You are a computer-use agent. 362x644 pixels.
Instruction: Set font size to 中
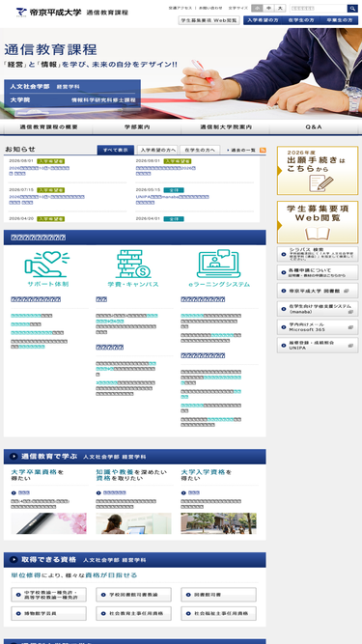coord(268,9)
